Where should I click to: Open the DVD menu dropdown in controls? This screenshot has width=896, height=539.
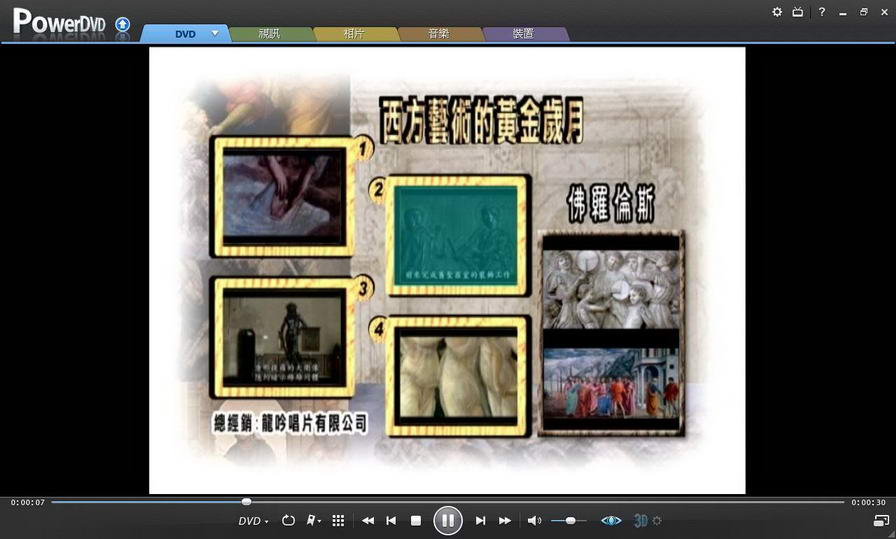pos(253,521)
